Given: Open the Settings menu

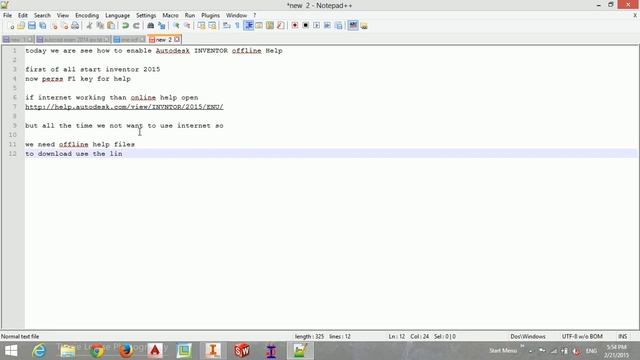Looking at the screenshot, I should pos(146,16).
